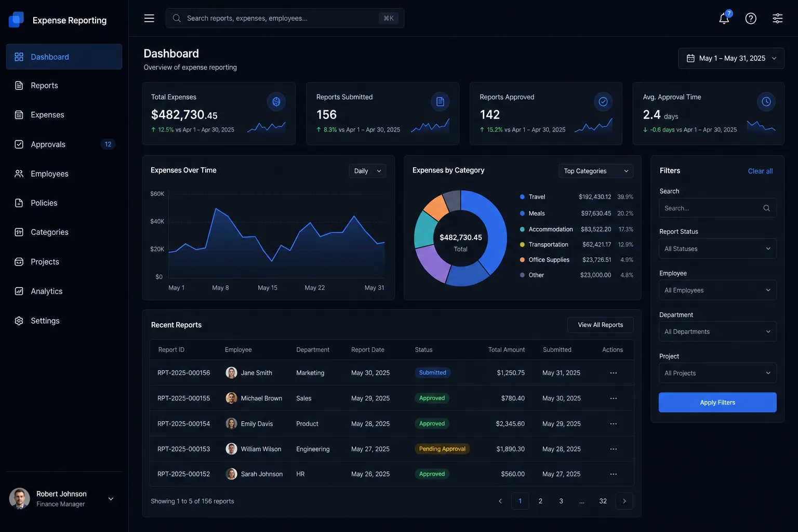Image resolution: width=798 pixels, height=532 pixels.
Task: Click the $1,890.30 amount cell
Action: coord(510,449)
